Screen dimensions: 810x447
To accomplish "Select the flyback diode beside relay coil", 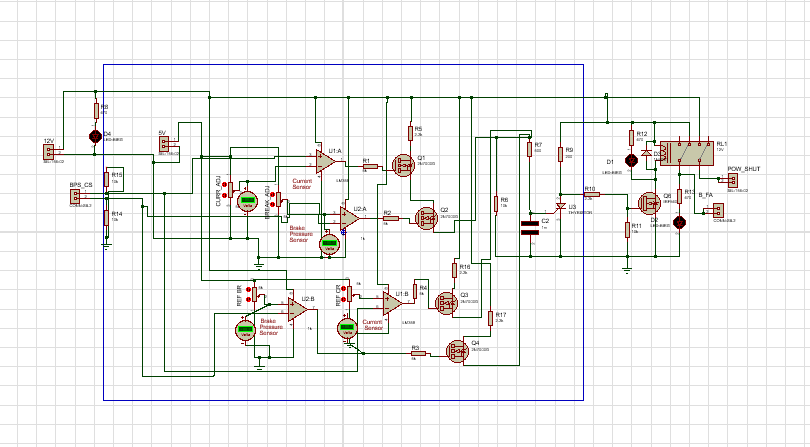I will tap(646, 153).
